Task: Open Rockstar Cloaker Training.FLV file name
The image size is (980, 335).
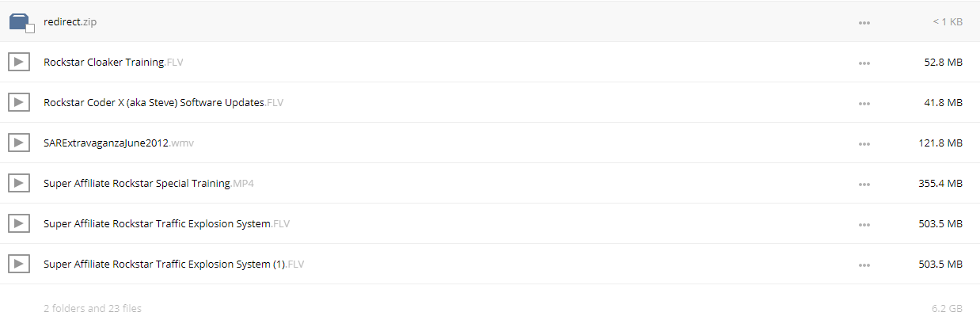Action: (x=113, y=62)
